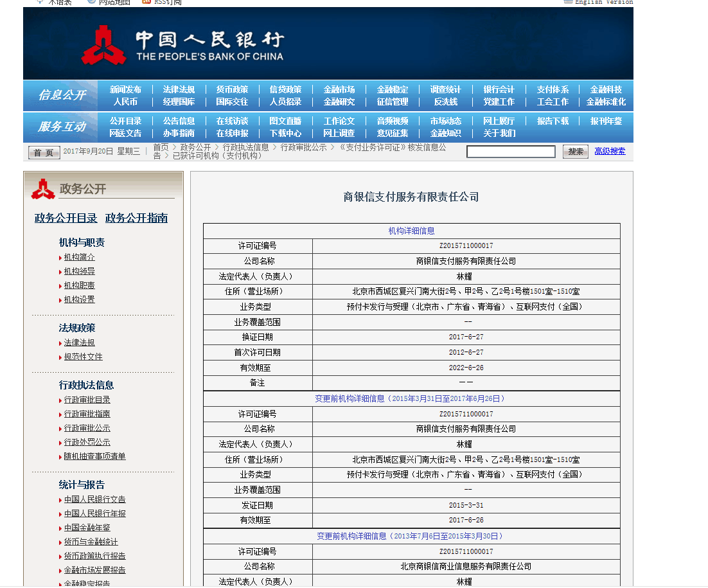Screen dimensions: 708x588
Task: Open 货币政策执行报告 sidebar link
Action: (95, 556)
